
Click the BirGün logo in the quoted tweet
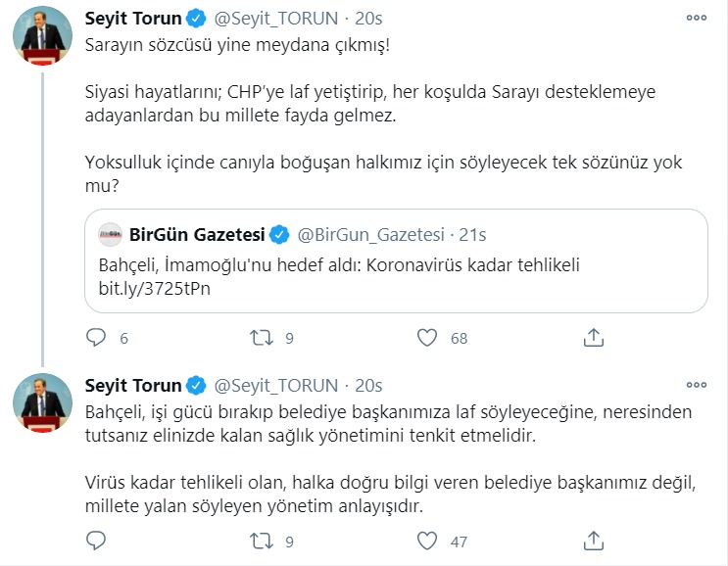[x=110, y=235]
